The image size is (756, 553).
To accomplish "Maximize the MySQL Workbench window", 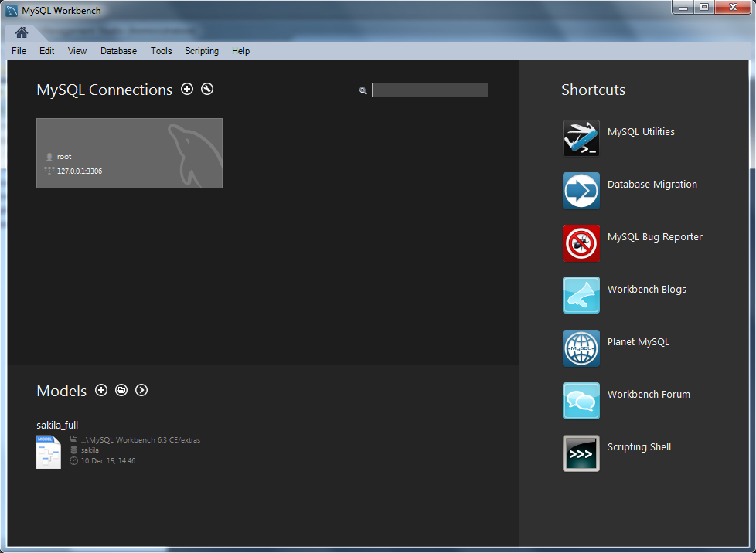I will [704, 7].
